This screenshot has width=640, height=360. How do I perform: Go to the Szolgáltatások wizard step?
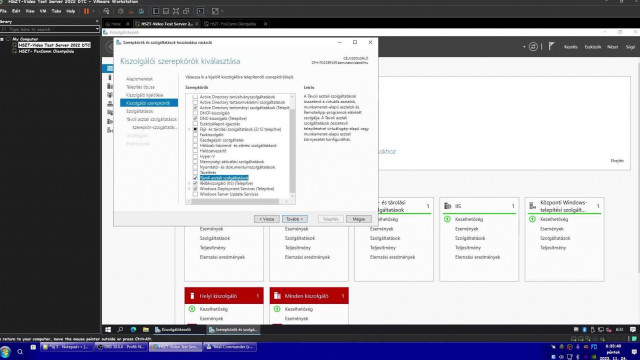point(140,111)
